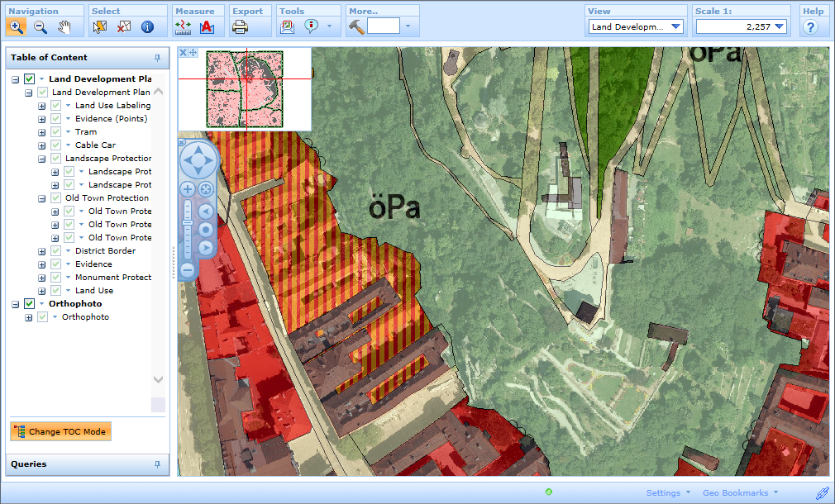The width and height of the screenshot is (835, 504).
Task: Activate the Pan hand tool
Action: pos(64,26)
